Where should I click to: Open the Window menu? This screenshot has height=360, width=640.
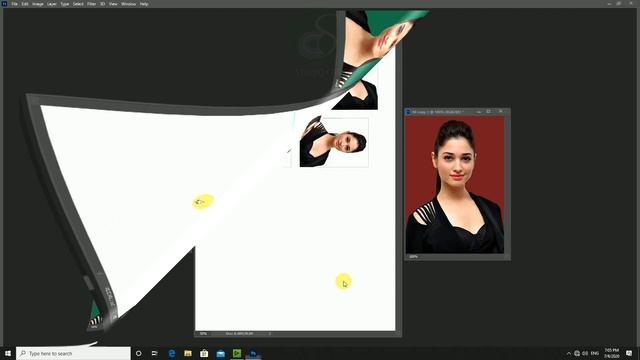128,4
